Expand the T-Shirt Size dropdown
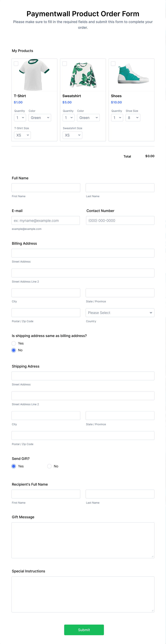This screenshot has height=644, width=166. pos(22,135)
